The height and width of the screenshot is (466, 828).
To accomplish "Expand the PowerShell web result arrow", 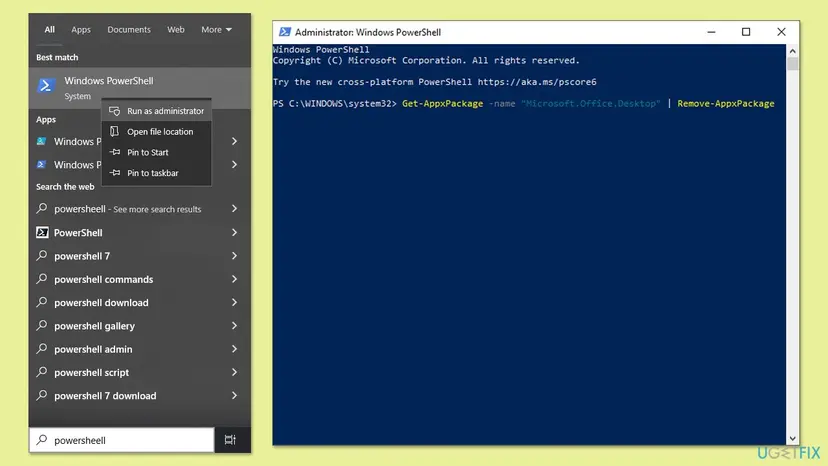I will [x=234, y=232].
